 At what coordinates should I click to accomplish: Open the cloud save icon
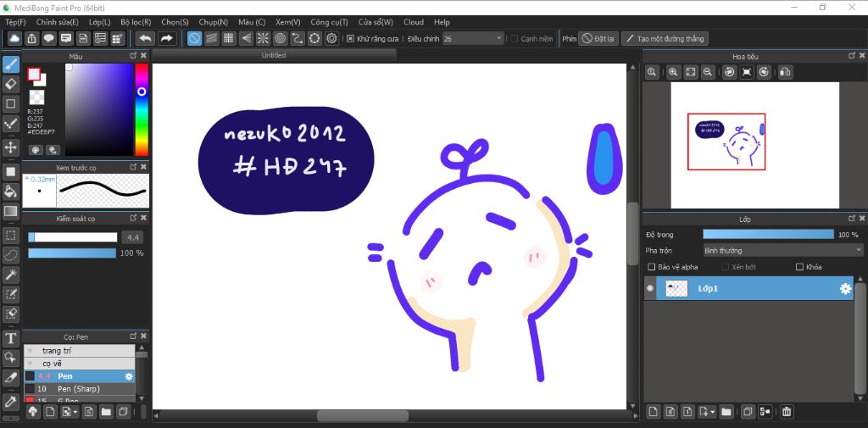point(14,39)
